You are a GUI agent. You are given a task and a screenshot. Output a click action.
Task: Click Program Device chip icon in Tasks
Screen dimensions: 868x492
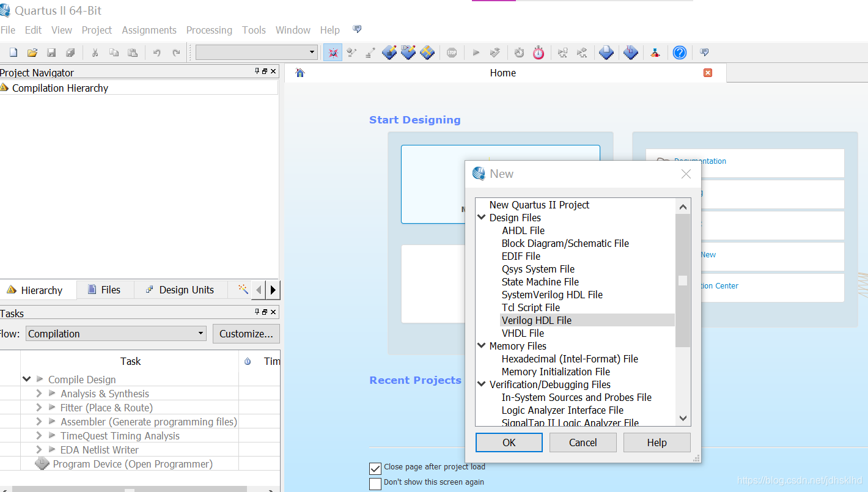42,464
